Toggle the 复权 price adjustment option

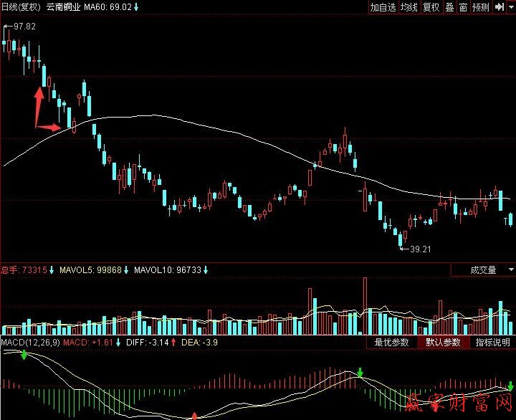pos(431,7)
